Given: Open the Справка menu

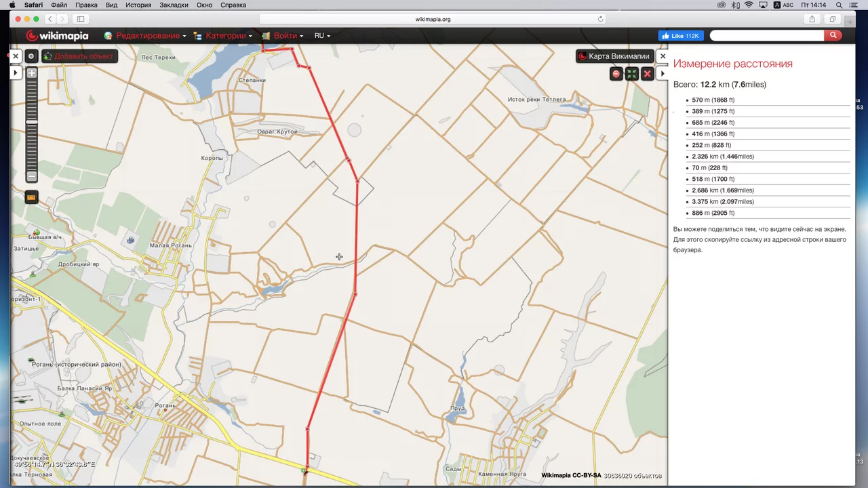Looking at the screenshot, I should (x=233, y=5).
